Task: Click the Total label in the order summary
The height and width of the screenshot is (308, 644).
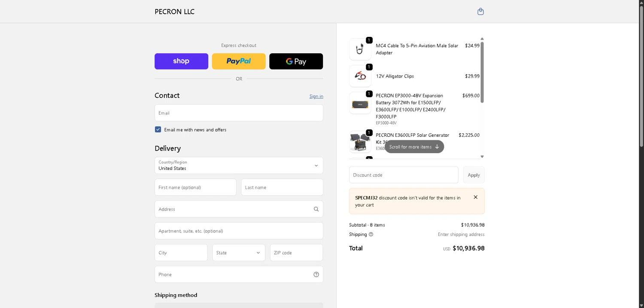Action: (x=356, y=248)
